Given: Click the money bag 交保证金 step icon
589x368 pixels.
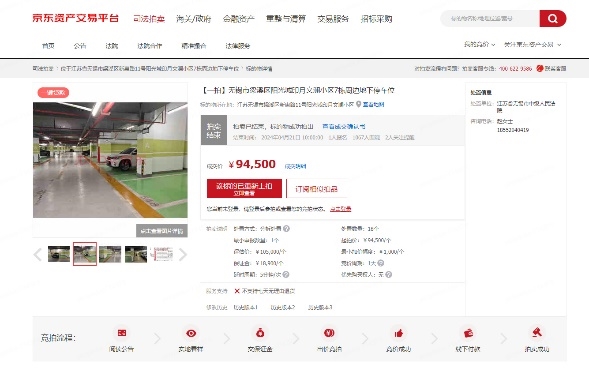Looking at the screenshot, I should pos(260,333).
